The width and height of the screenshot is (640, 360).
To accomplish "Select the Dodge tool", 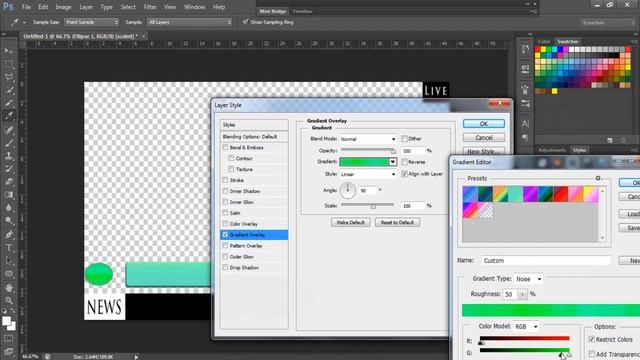I will click(9, 220).
